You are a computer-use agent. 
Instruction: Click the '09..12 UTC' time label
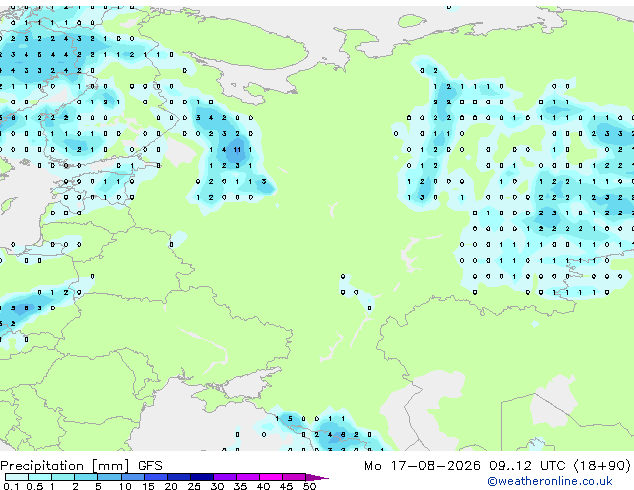[x=527, y=466]
